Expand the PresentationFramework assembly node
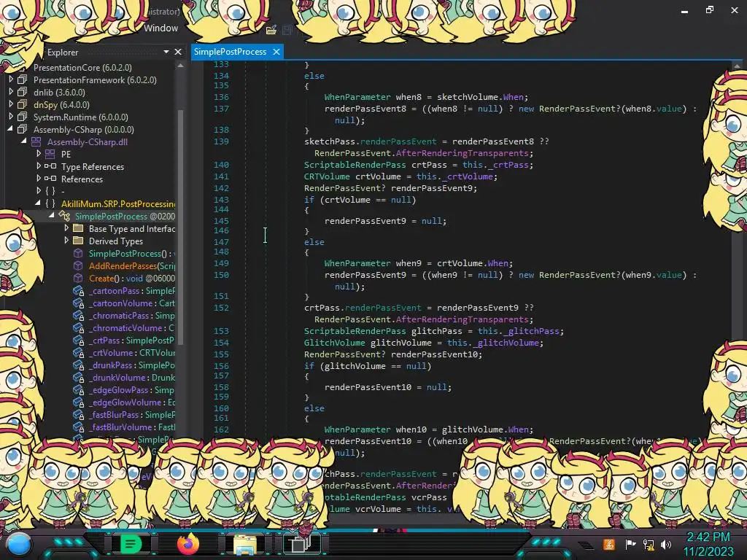The width and height of the screenshot is (747, 560). [11, 79]
